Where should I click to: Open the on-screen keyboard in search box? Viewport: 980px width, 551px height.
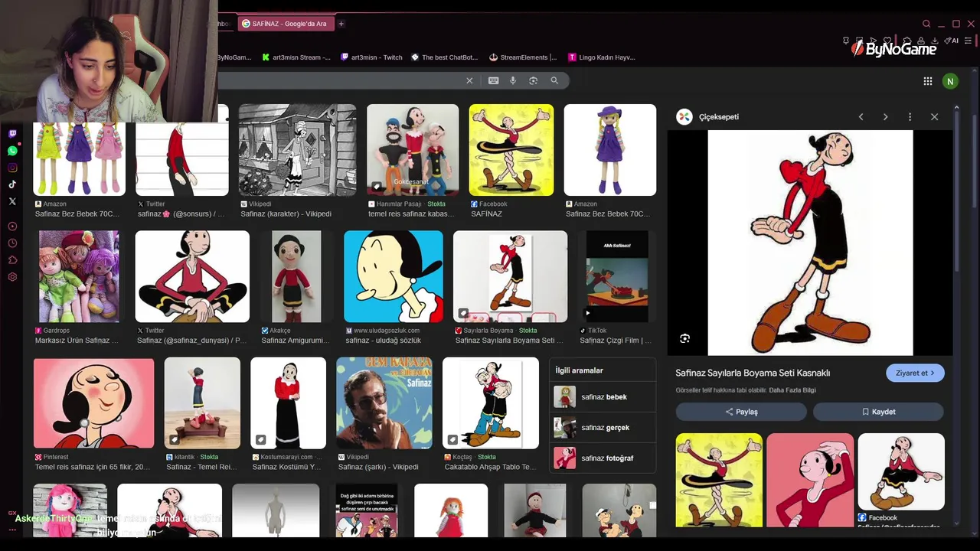(x=493, y=80)
